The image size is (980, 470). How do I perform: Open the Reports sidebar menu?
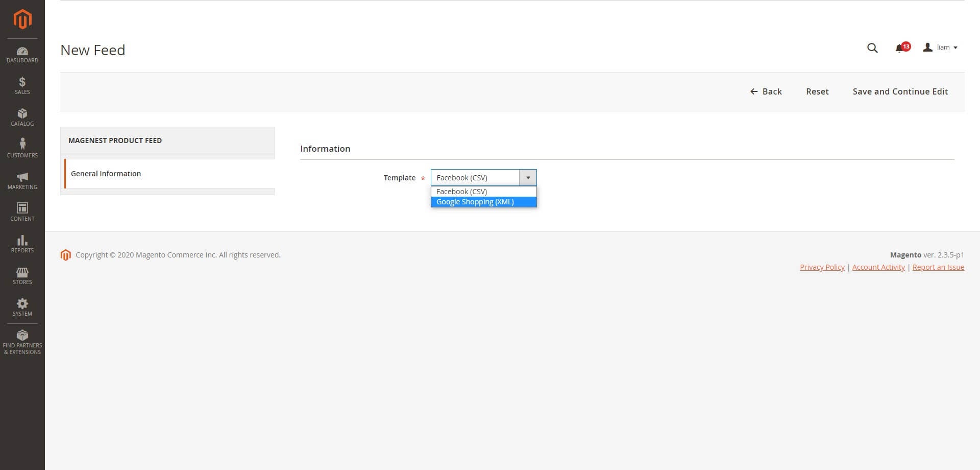click(22, 244)
